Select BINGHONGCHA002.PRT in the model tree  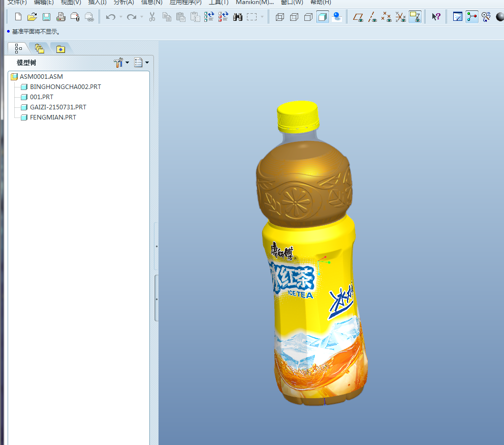tap(66, 87)
